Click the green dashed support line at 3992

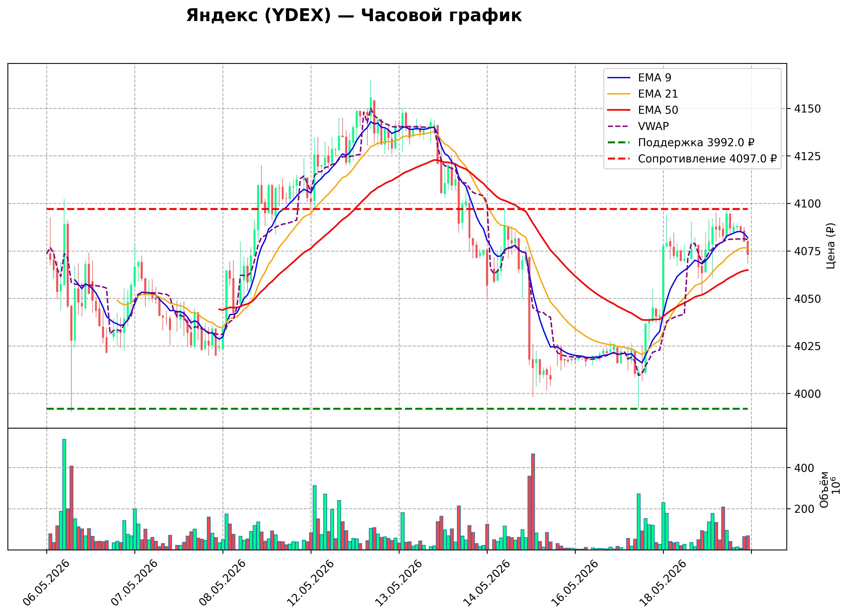click(397, 409)
